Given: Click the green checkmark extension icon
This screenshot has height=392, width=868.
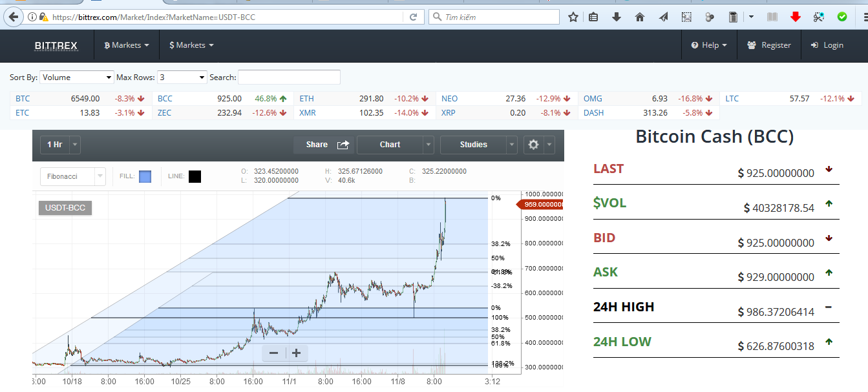Looking at the screenshot, I should 842,17.
